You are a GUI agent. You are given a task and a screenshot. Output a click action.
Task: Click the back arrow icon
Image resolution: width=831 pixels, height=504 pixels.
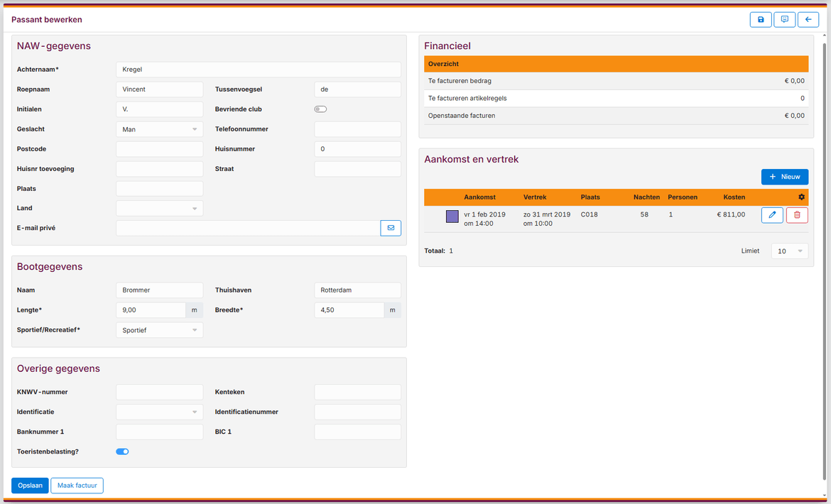pos(808,20)
